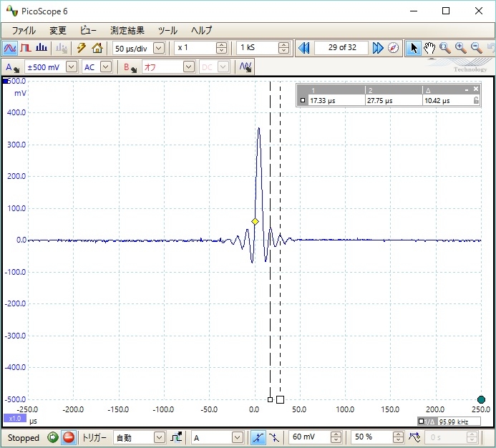Open the 測定結果 menu

(127, 31)
